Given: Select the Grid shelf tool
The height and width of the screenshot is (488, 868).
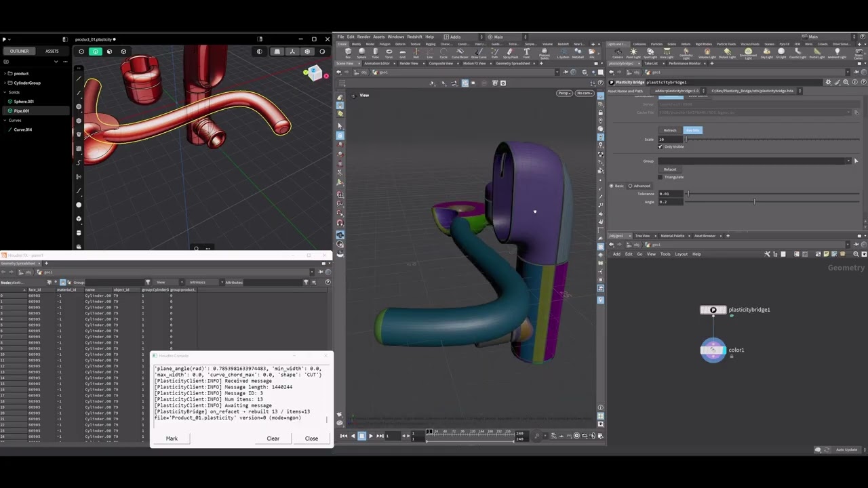Looking at the screenshot, I should [402, 52].
